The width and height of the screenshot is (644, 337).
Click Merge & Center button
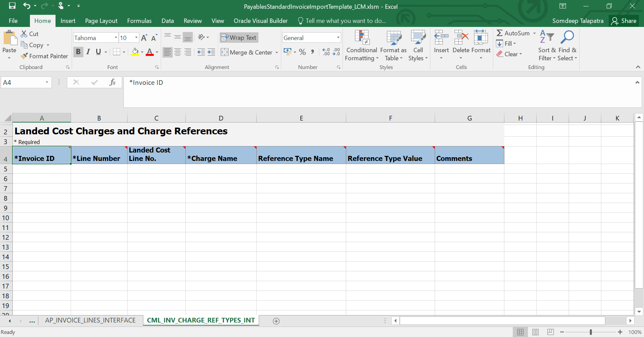pyautogui.click(x=247, y=52)
